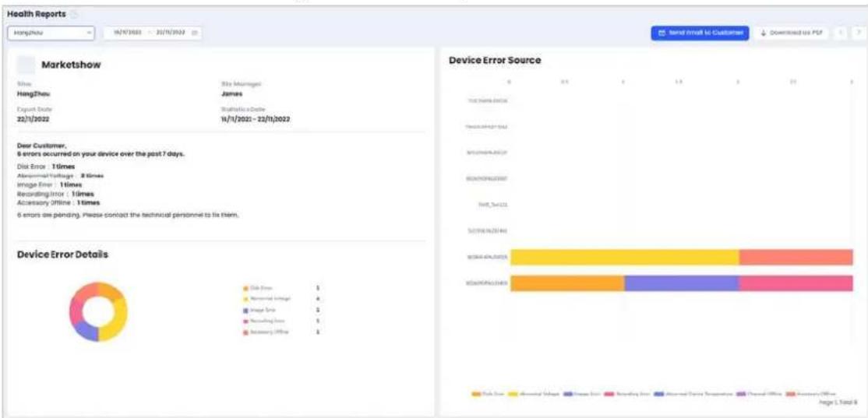
Task: Toggle Channel Offline in the bar chart legend
Action: point(758,394)
